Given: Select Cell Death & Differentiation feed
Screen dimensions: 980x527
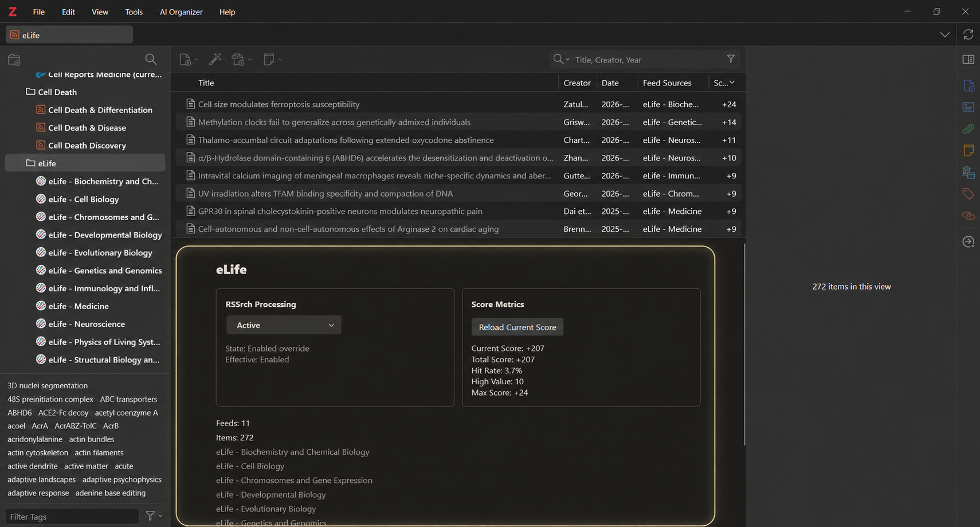Looking at the screenshot, I should tap(85, 110).
